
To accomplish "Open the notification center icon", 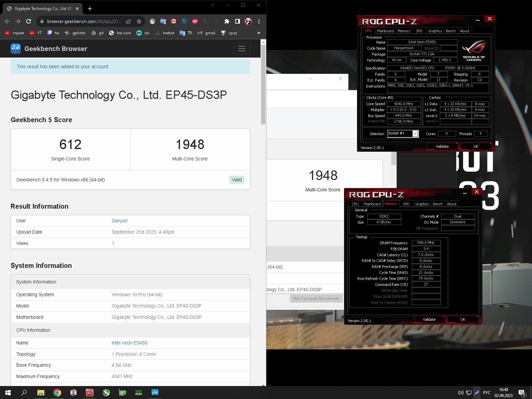I will coord(522,393).
